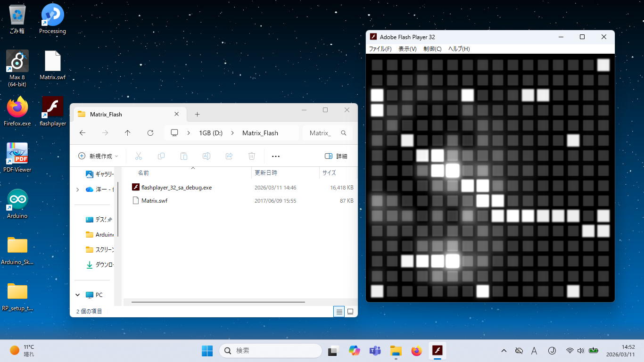
Task: Open the Windows Start menu
Action: (x=207, y=351)
